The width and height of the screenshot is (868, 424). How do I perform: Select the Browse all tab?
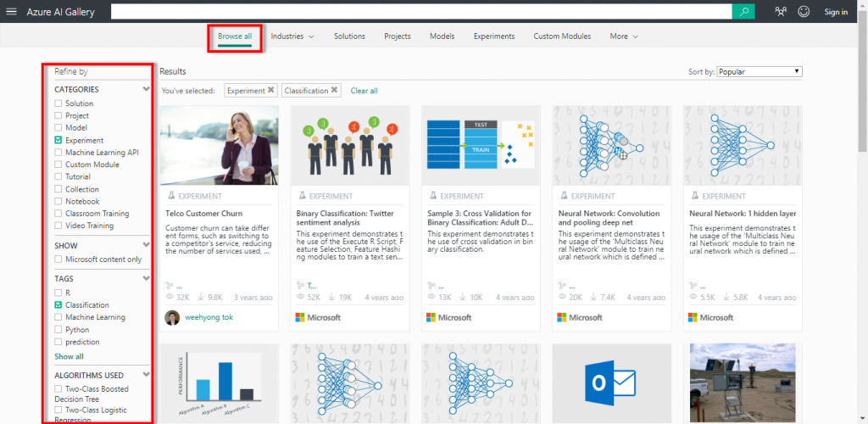[x=235, y=36]
